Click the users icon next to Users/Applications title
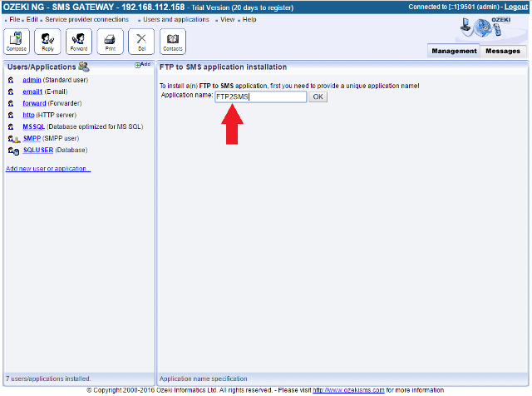 coord(84,67)
